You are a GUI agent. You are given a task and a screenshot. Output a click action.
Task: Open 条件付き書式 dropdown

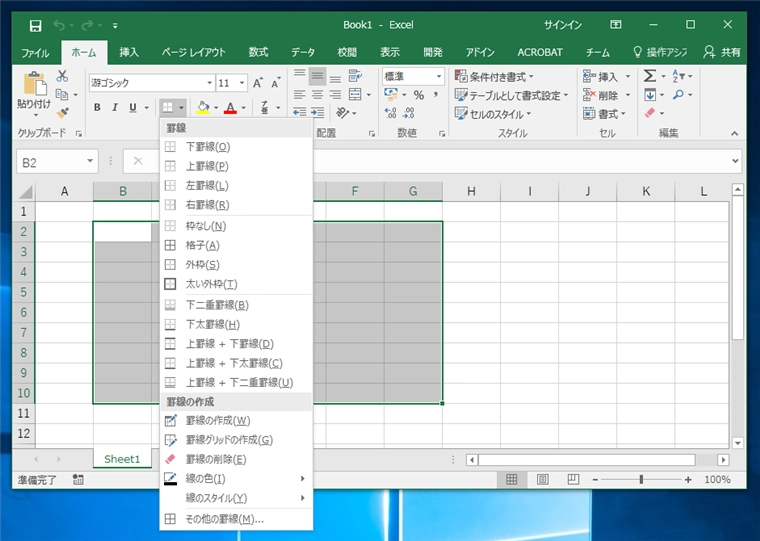(x=493, y=77)
